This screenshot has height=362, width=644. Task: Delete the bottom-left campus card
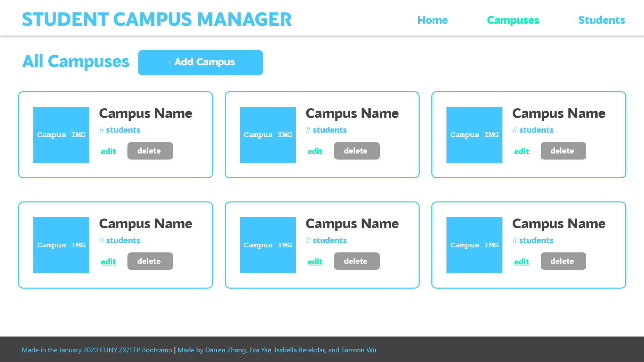coord(150,261)
